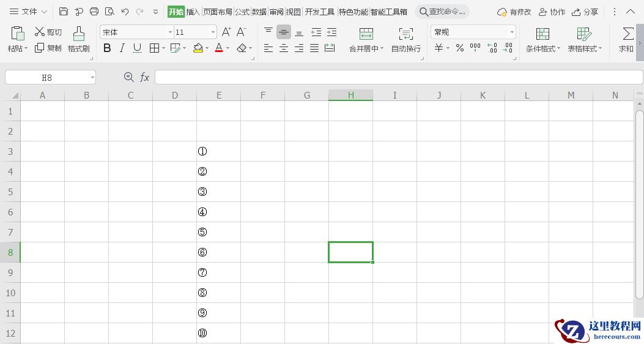Screen dimensions: 644x344
Task: Click Cut (剪切) scissors icon
Action: [x=39, y=32]
